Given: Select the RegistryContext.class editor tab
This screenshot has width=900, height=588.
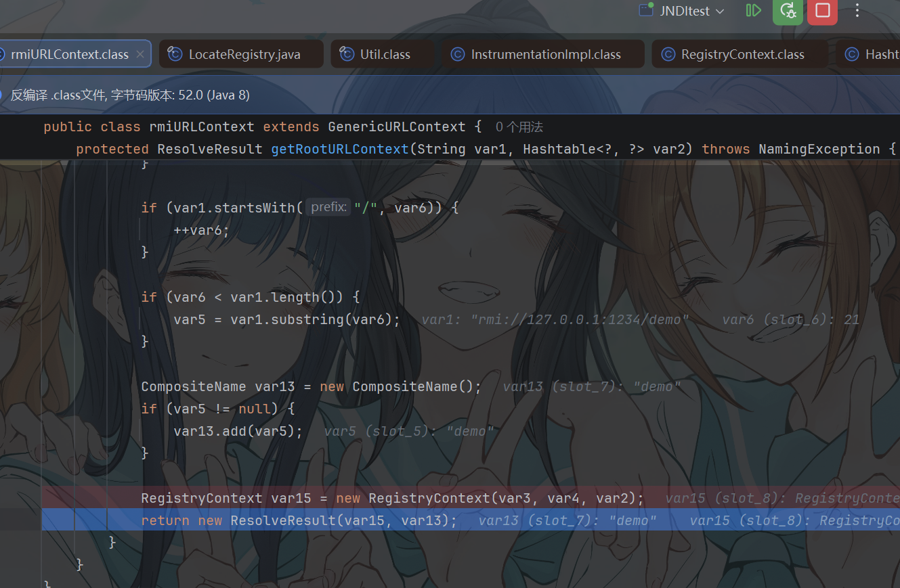Looking at the screenshot, I should pyautogui.click(x=740, y=54).
